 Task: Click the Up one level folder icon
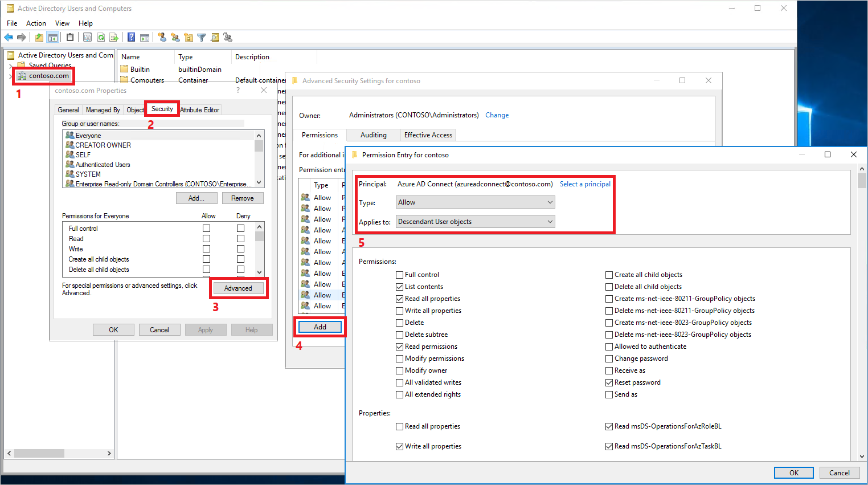[39, 38]
